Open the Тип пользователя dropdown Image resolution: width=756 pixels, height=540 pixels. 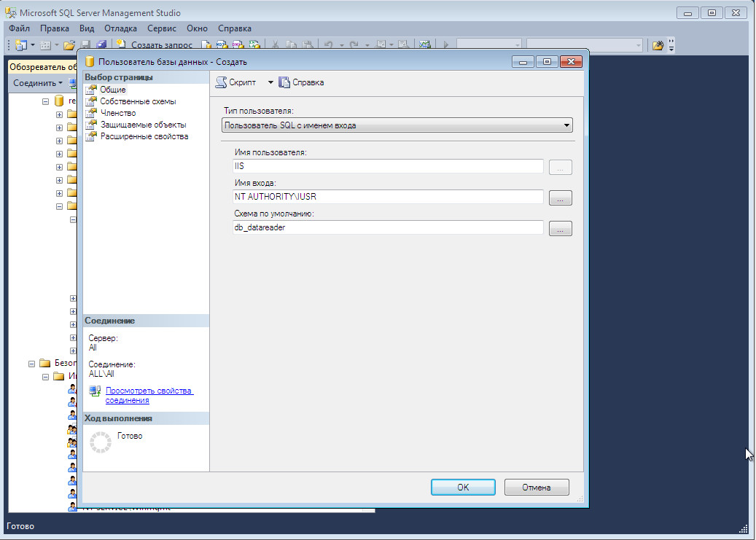point(397,125)
